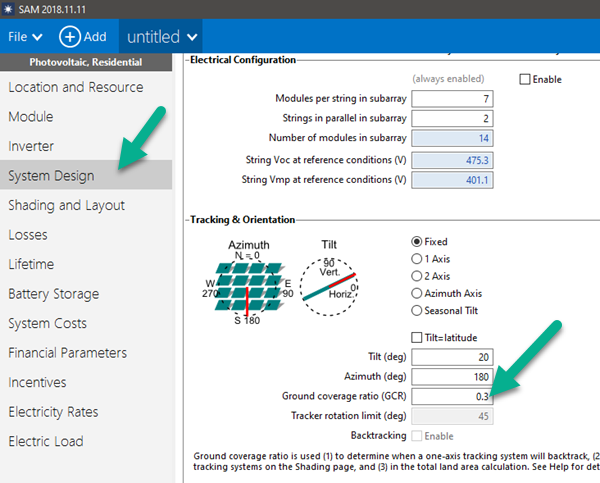
Task: Choose the 2 Axis tracking option
Action: click(x=418, y=275)
